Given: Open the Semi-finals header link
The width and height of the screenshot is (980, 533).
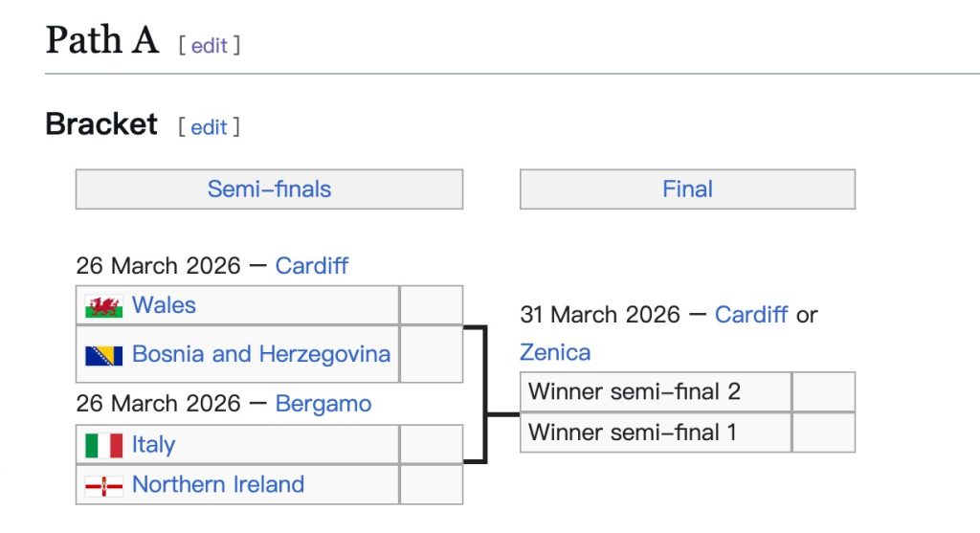Looking at the screenshot, I should 269,189.
